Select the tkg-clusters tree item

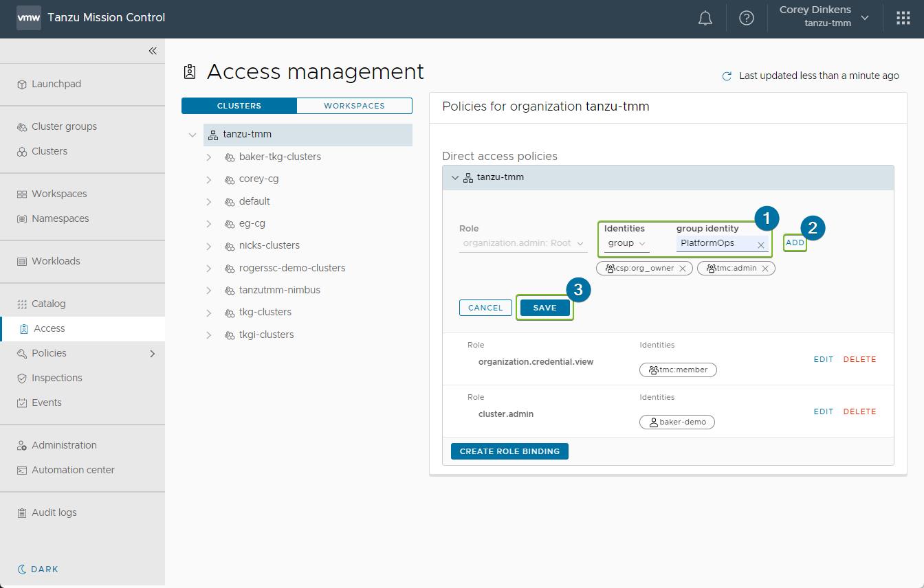(265, 313)
